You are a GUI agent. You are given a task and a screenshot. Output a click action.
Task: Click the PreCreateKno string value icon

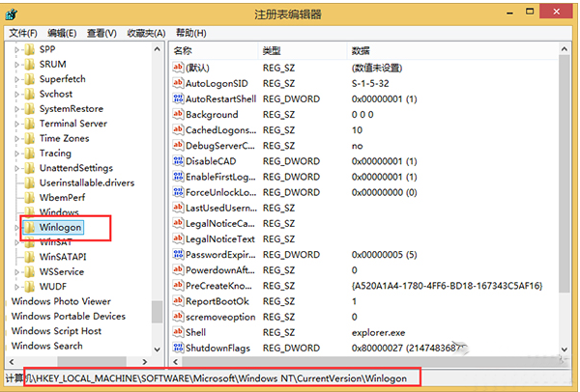(178, 285)
